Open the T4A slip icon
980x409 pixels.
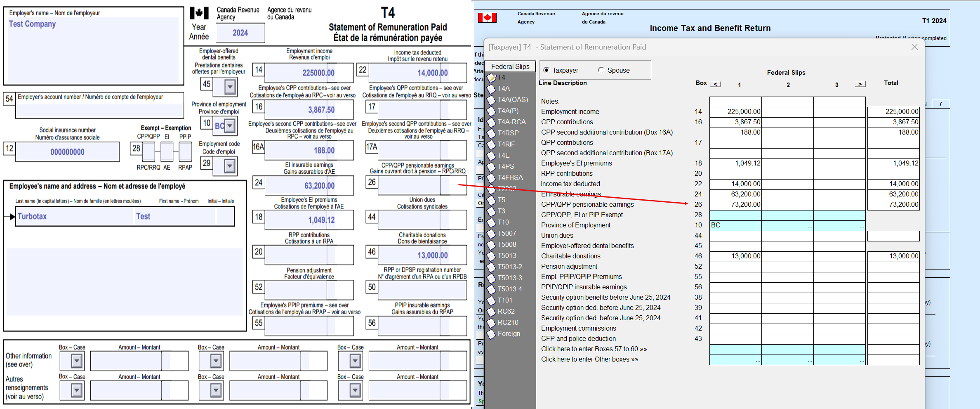click(x=491, y=89)
